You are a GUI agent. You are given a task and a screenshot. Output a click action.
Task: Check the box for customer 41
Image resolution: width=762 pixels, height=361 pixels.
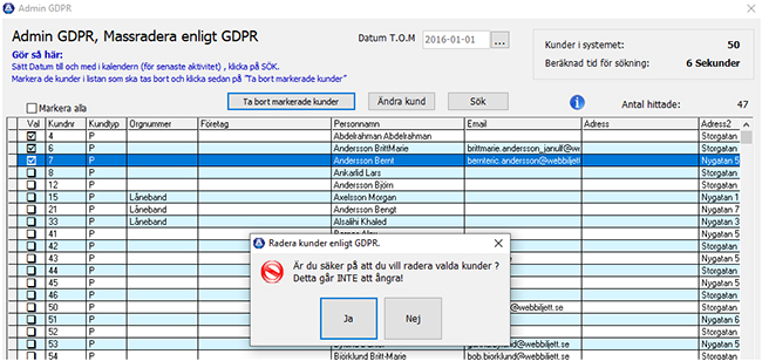click(x=31, y=234)
